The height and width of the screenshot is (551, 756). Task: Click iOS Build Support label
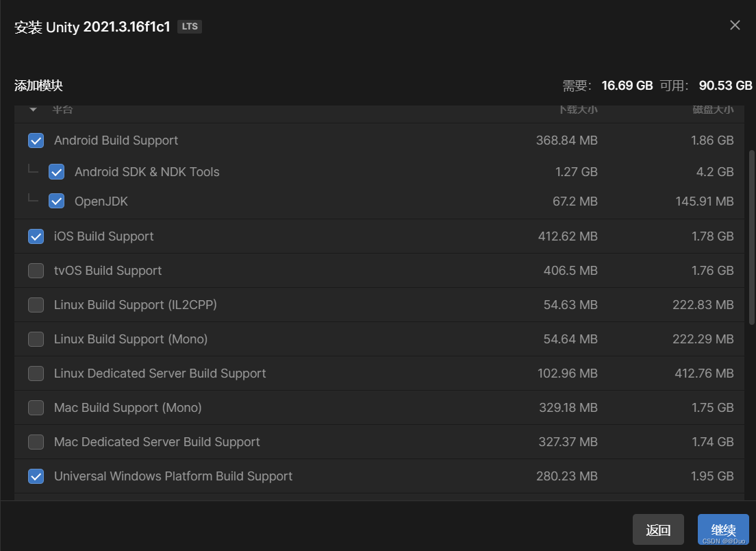[103, 236]
